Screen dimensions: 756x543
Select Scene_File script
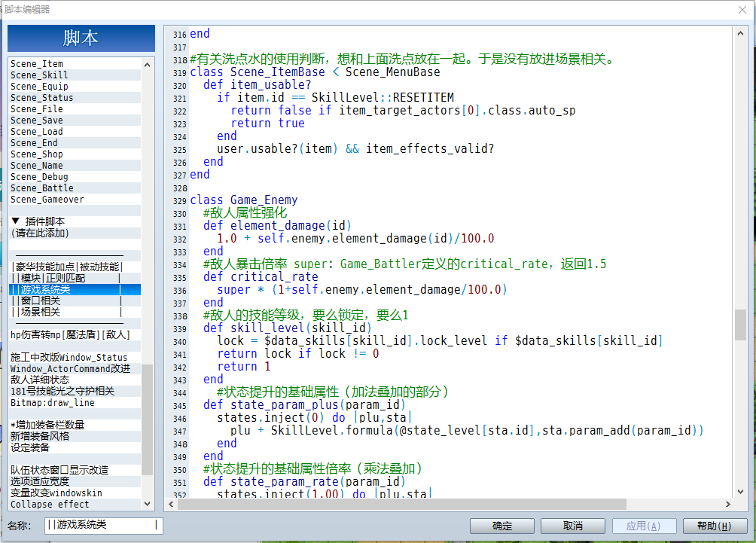75,109
